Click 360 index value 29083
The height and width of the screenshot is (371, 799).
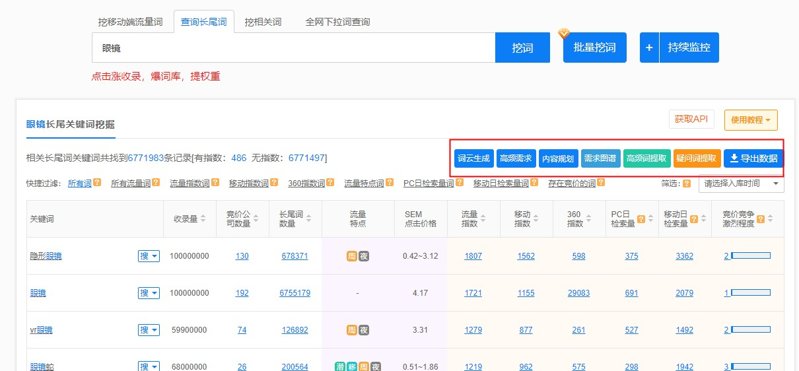[x=579, y=293]
